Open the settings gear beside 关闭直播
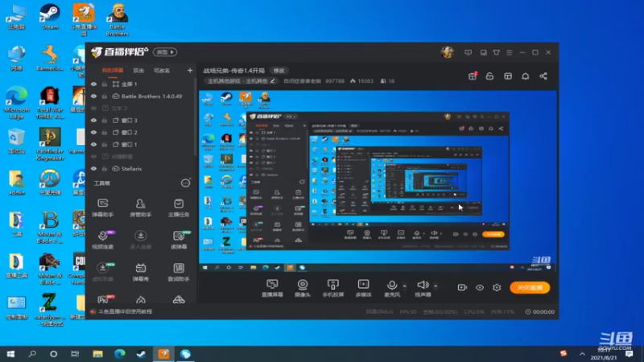 (497, 287)
